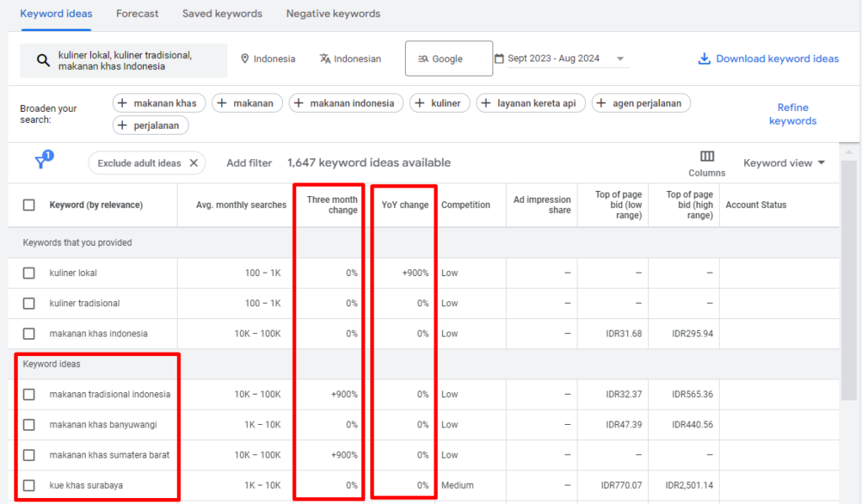
Task: Change the Indonesia location setting
Action: 269,58
